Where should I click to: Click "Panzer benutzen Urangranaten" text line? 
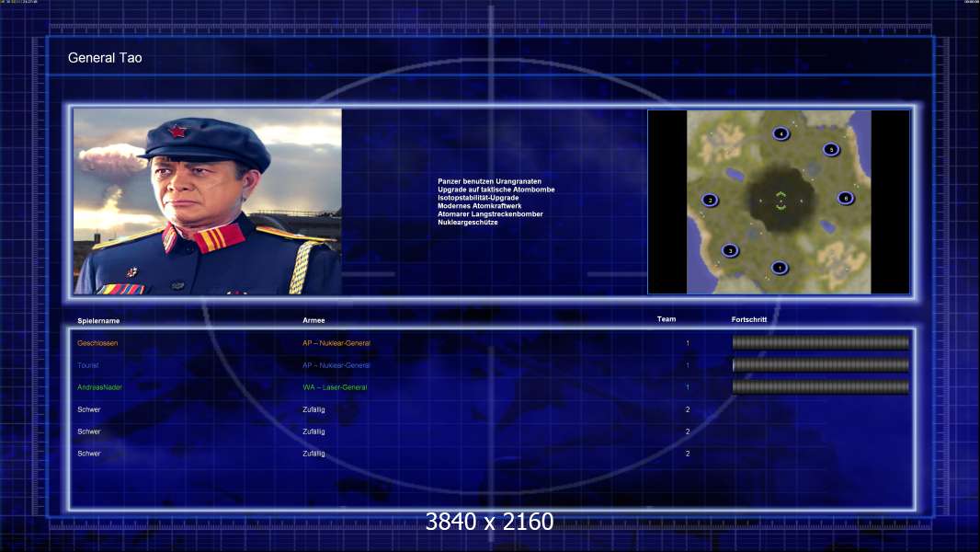(489, 181)
